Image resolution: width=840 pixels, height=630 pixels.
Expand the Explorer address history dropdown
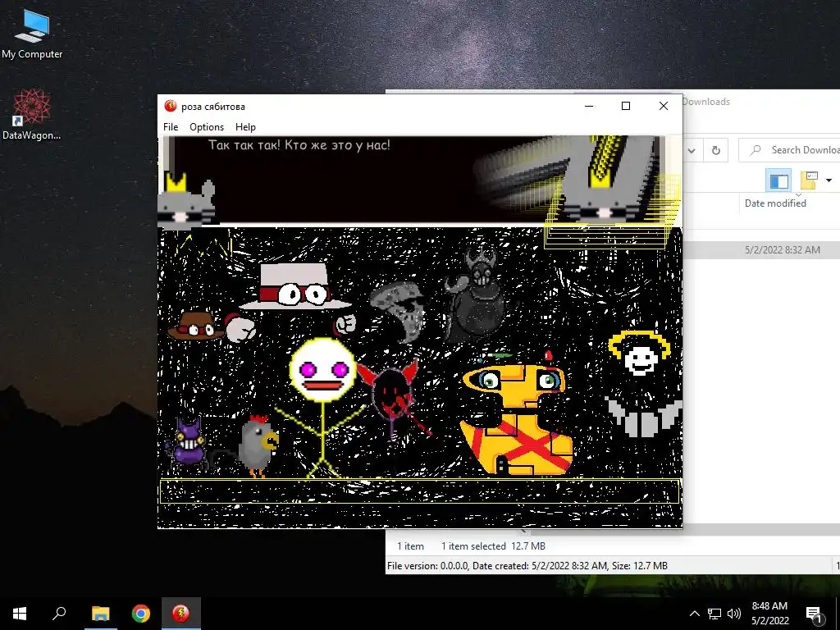coord(692,151)
